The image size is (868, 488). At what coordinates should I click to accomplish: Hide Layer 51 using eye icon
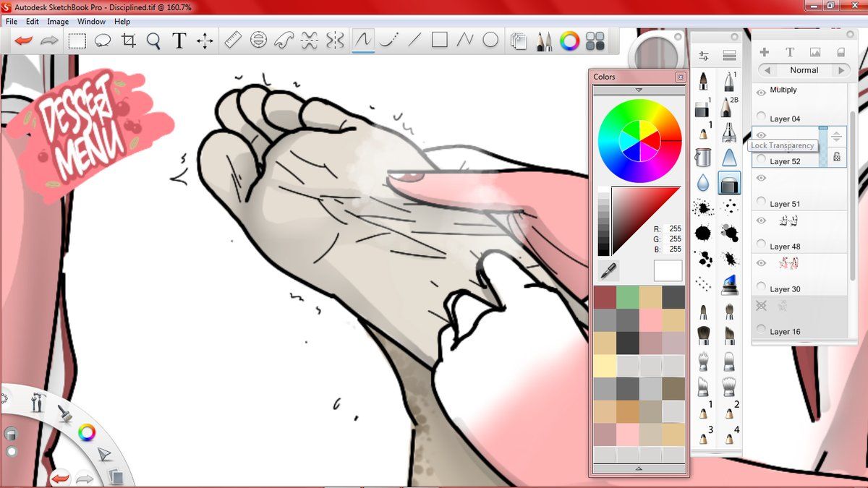pos(761,178)
